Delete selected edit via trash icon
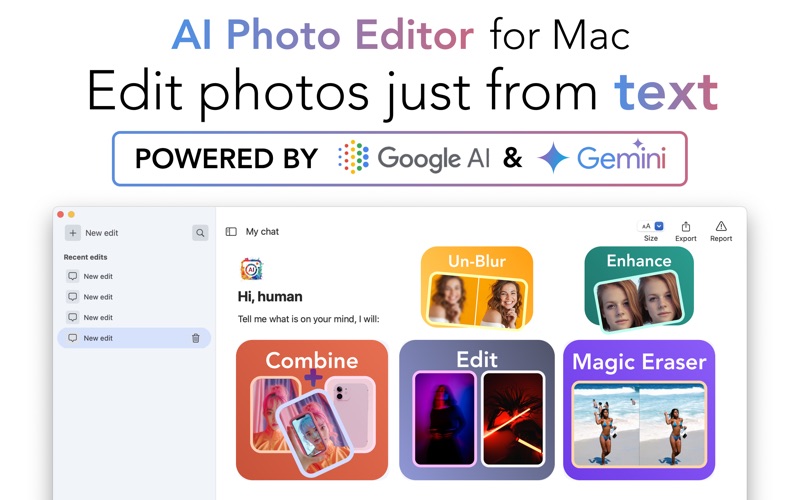Screen dimensions: 800x500 click(195, 338)
